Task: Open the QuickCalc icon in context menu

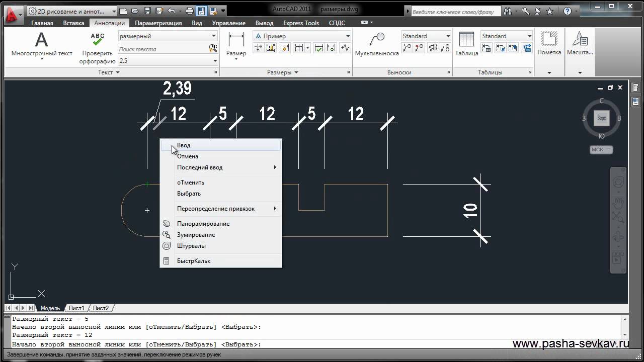Action: click(167, 261)
